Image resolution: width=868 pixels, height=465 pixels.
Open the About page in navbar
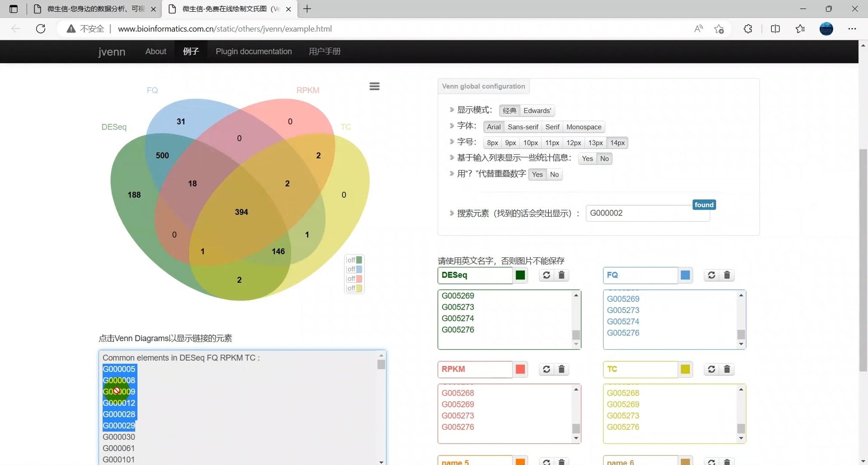coord(155,51)
